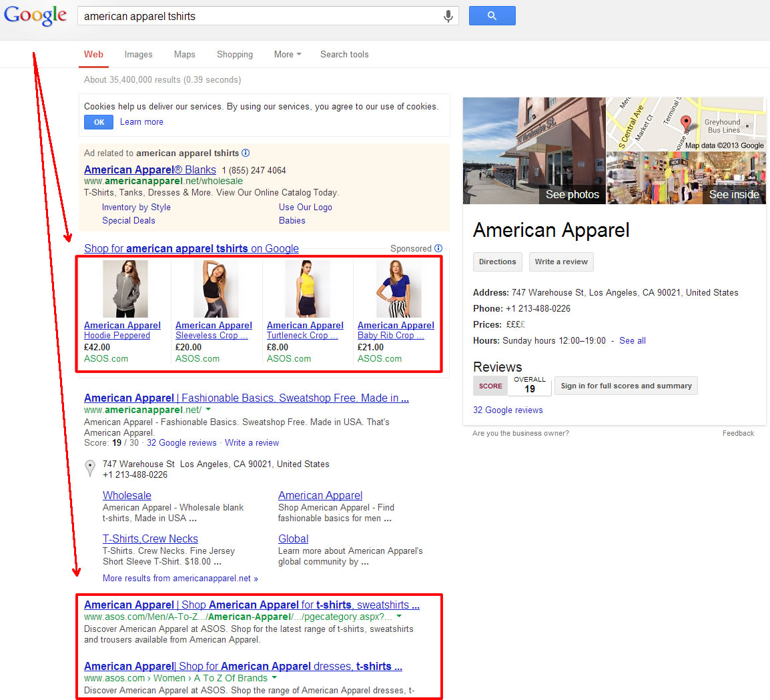This screenshot has width=770, height=700.
Task: Open American Apparel Hoodie Peppered link
Action: point(122,330)
